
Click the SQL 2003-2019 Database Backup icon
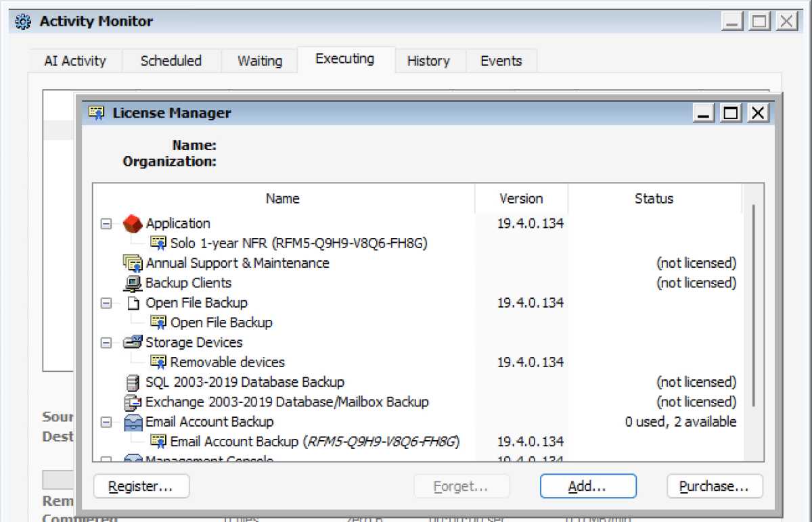(133, 382)
